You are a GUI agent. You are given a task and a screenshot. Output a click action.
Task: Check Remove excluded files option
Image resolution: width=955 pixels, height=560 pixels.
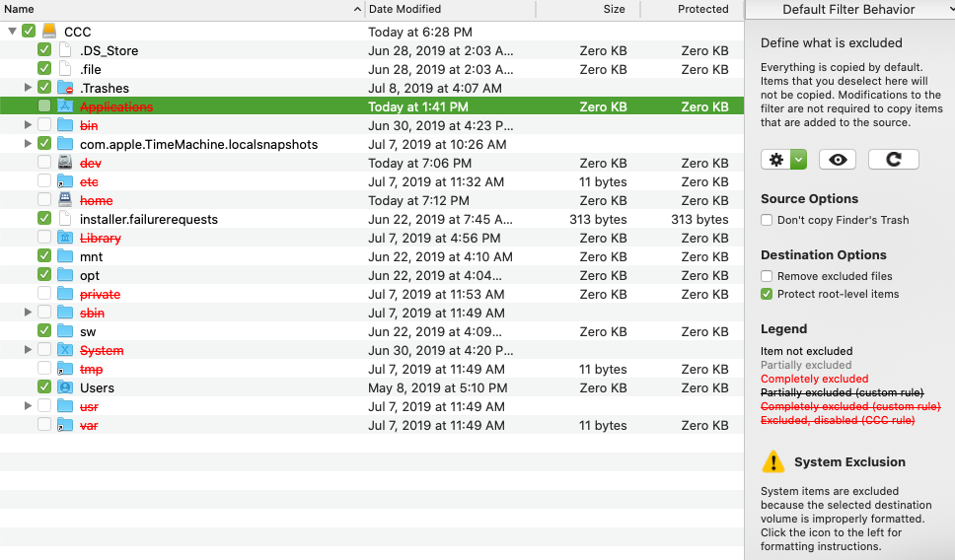(767, 276)
